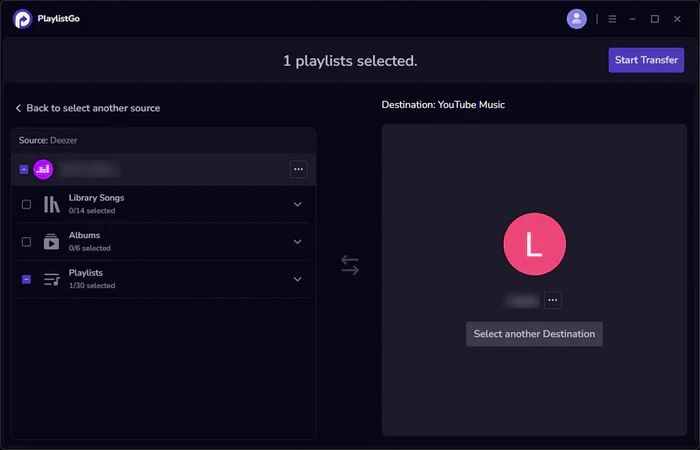This screenshot has width=700, height=450.
Task: Click the 1/30 selected text
Action: coord(92,286)
